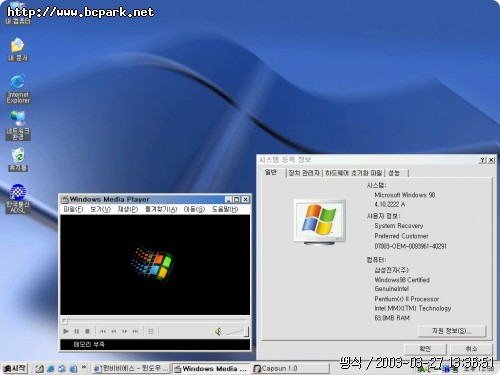Click the 메모리 부족 status text in Media Player

click(89, 344)
